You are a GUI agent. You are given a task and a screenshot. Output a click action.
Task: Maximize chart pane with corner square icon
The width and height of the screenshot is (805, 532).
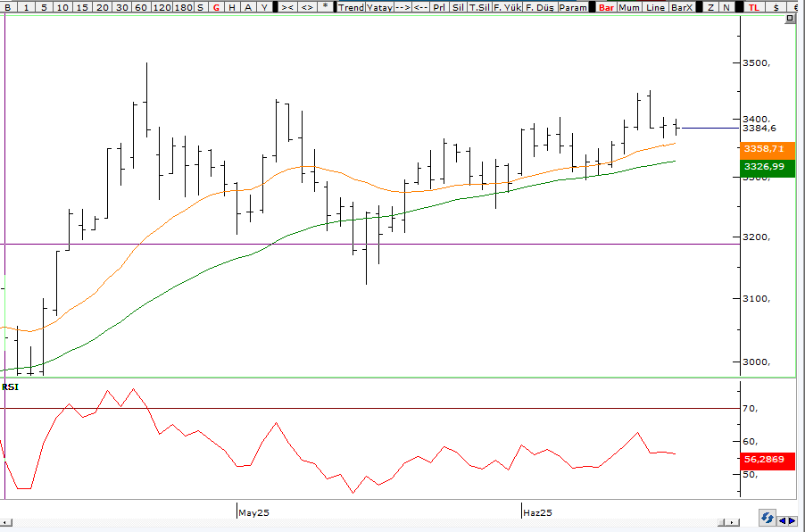(790, 19)
